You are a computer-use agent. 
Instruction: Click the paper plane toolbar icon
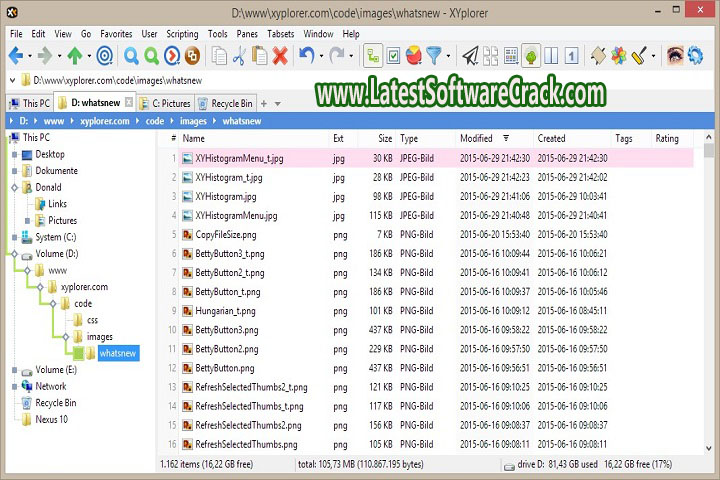click(x=470, y=56)
